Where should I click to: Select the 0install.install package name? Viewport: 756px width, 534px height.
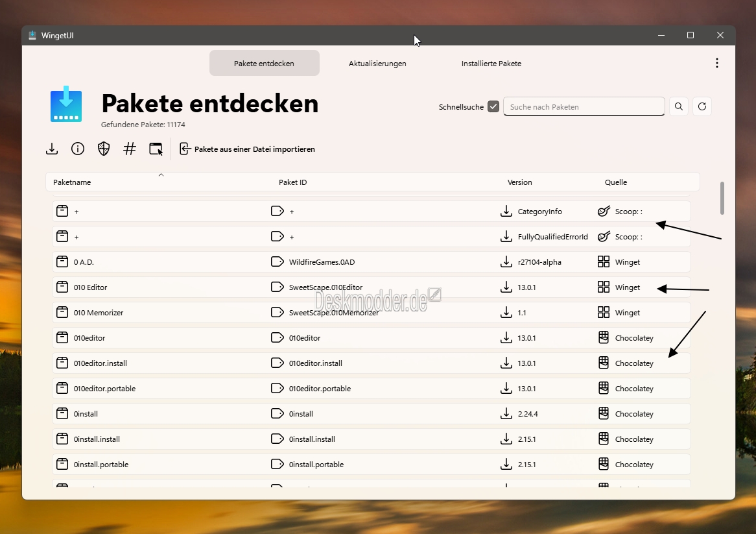97,439
